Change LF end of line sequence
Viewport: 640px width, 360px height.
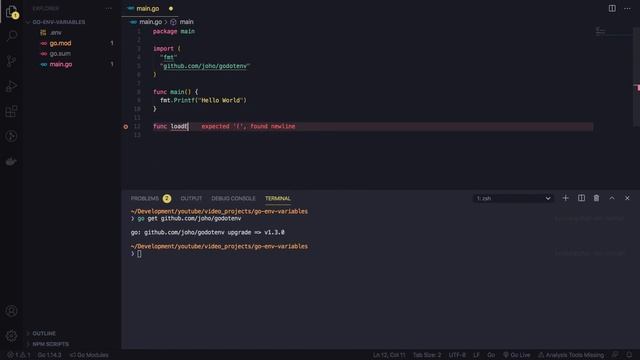476,355
